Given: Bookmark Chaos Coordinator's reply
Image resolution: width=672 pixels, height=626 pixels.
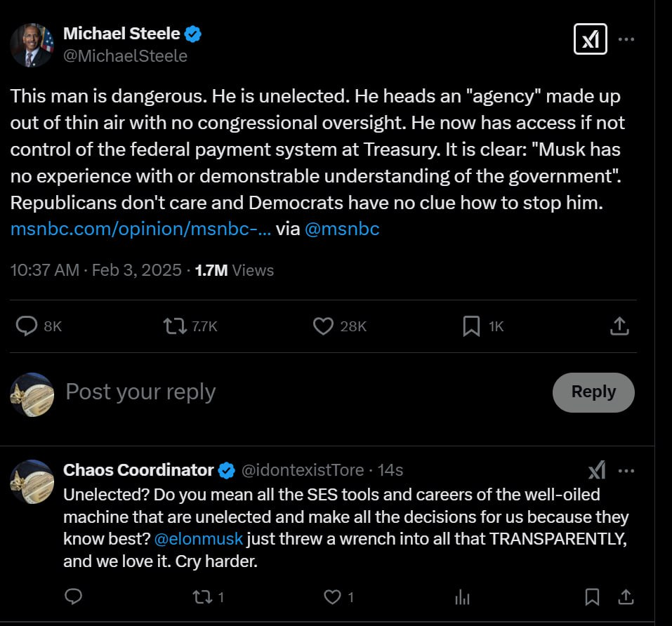Looking at the screenshot, I should (x=592, y=597).
